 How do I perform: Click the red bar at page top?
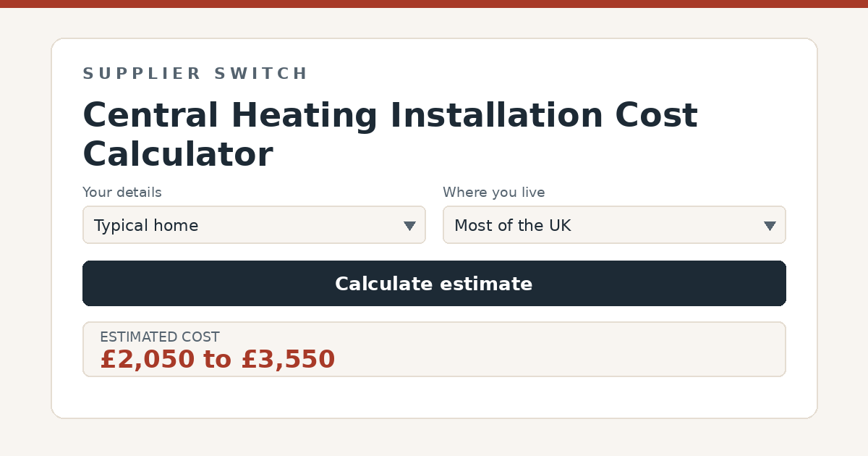434,4
